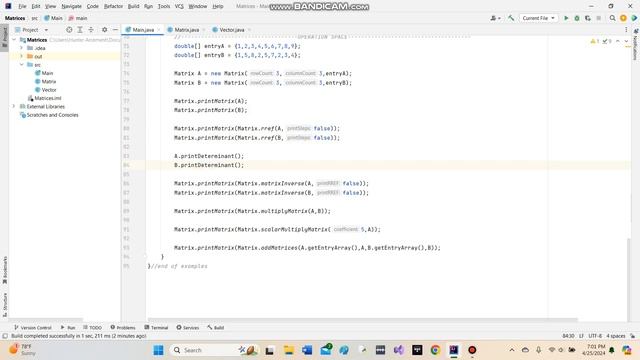Expand External Libraries node
Image resolution: width=640 pixels, height=360 pixels.
tap(14, 107)
